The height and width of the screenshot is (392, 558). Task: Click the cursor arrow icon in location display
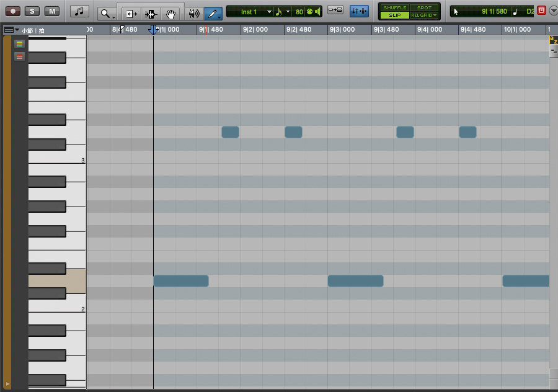[456, 12]
